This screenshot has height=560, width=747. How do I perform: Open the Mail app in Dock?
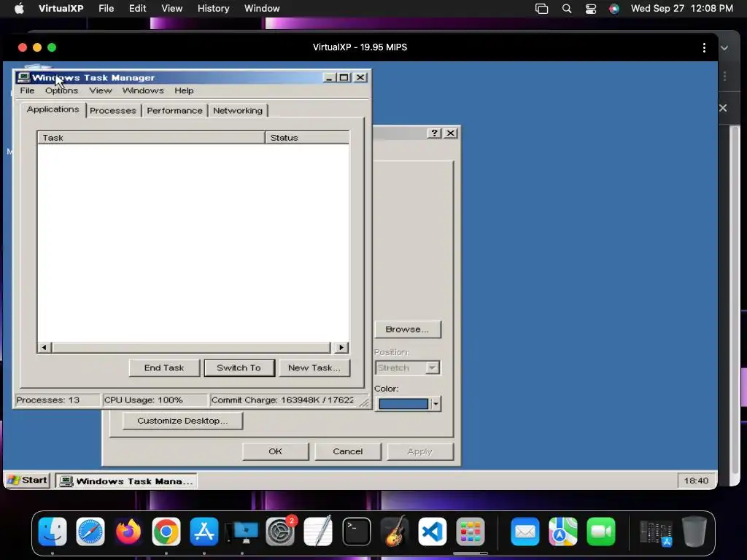[525, 532]
